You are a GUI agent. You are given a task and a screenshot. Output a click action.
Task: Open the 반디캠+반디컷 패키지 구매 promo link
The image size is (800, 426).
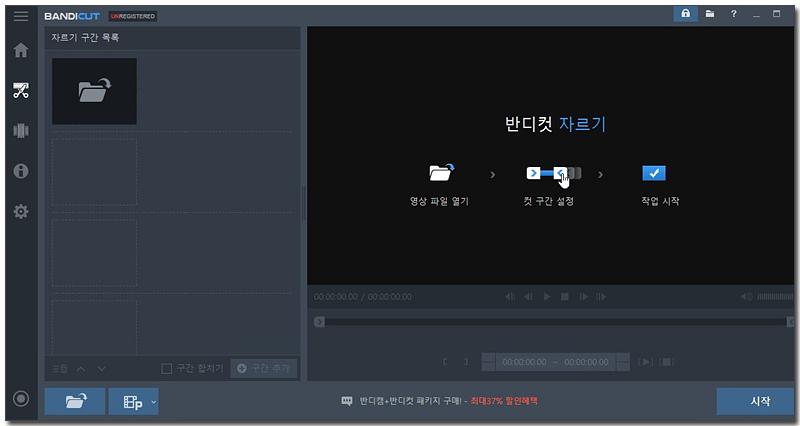[448, 401]
